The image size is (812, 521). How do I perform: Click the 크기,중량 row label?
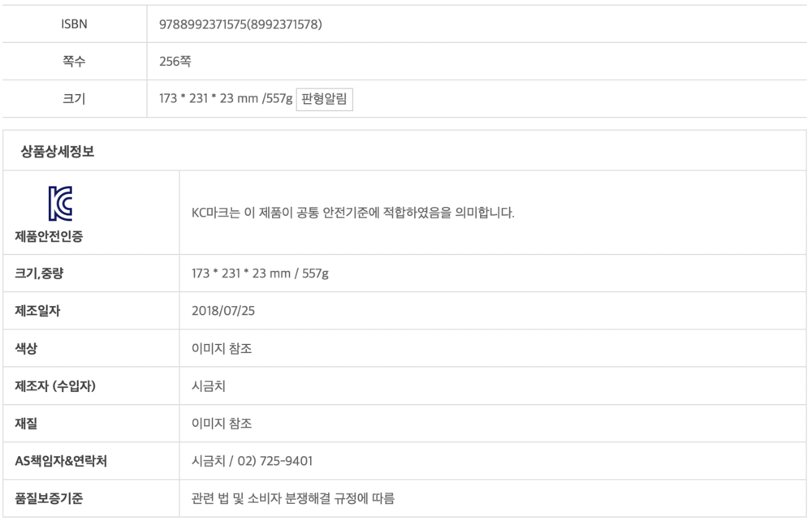(x=39, y=273)
